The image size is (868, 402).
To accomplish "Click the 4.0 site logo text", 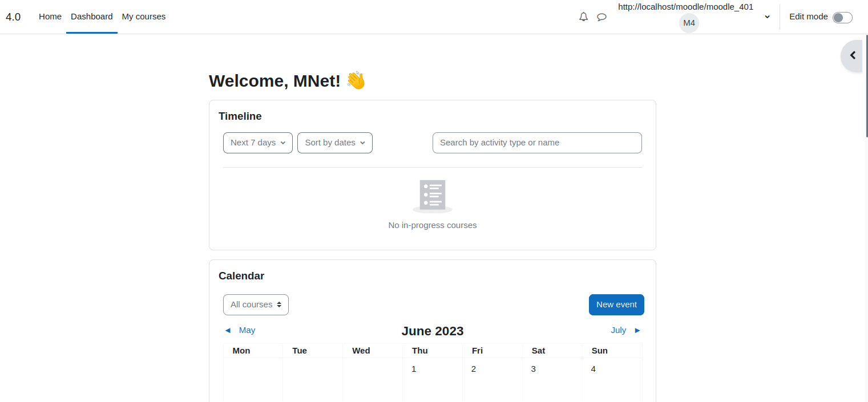I will coord(13,17).
